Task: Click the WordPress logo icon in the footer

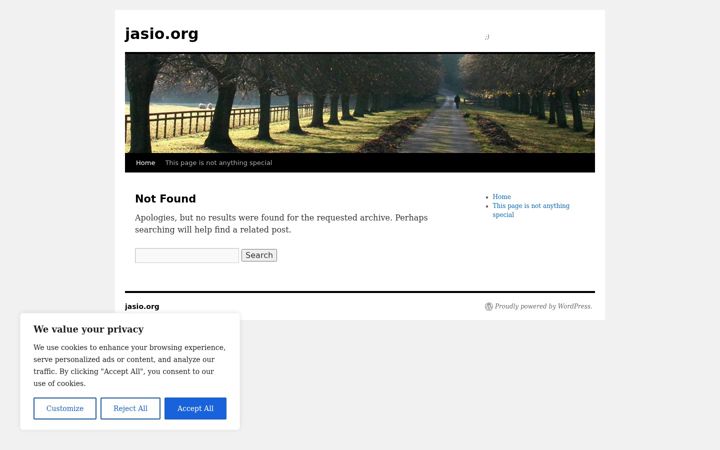Action: [x=489, y=306]
